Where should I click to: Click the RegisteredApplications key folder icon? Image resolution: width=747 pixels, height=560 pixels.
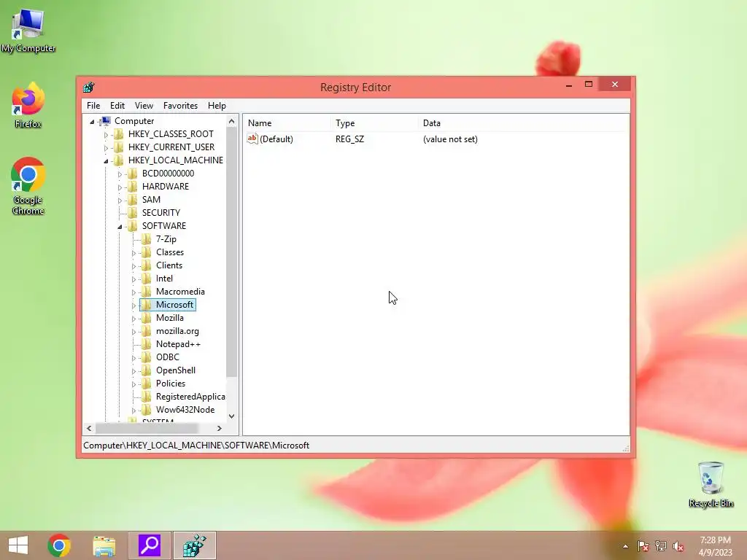pyautogui.click(x=147, y=397)
